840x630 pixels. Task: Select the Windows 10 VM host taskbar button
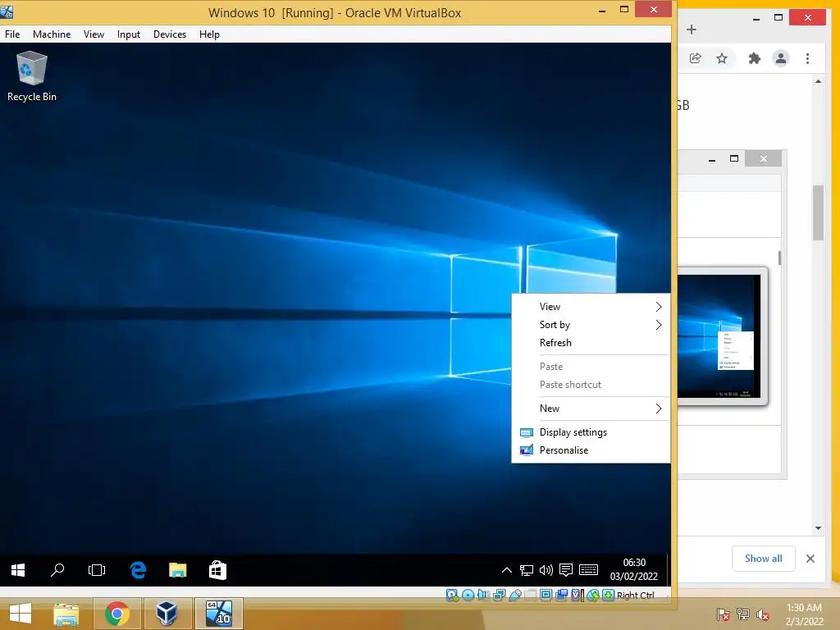tap(219, 614)
